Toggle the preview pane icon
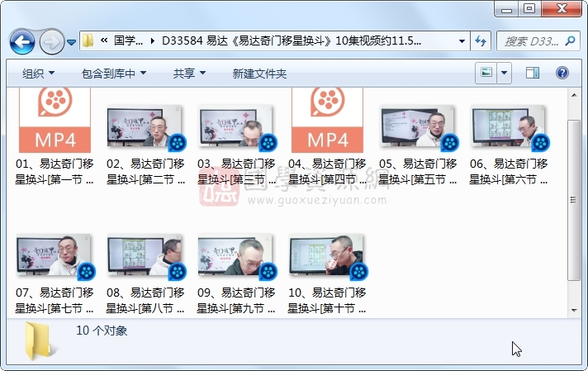Viewport: 588px width, 371px height. tap(533, 73)
